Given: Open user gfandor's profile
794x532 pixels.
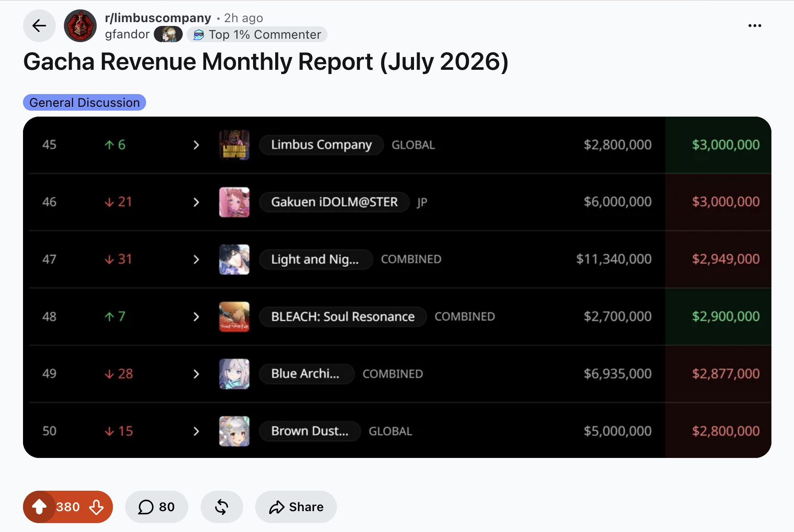Looking at the screenshot, I should coord(127,34).
